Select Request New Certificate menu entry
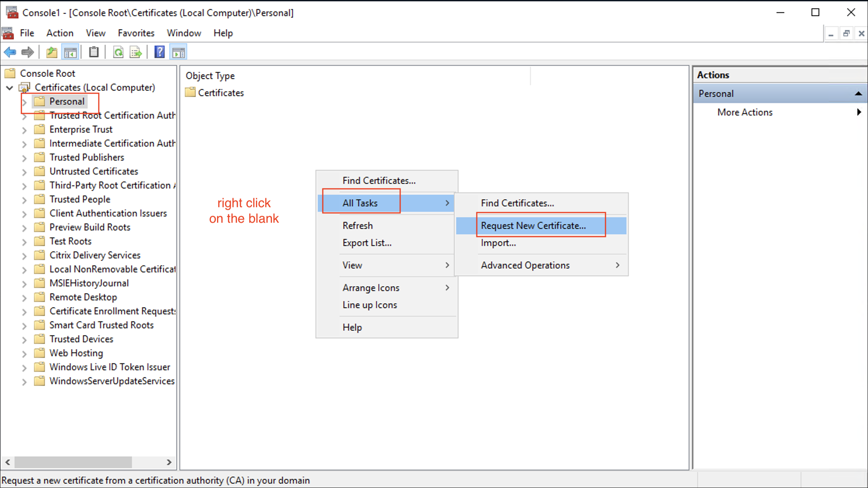Screen dimensions: 868x488 click(x=533, y=226)
